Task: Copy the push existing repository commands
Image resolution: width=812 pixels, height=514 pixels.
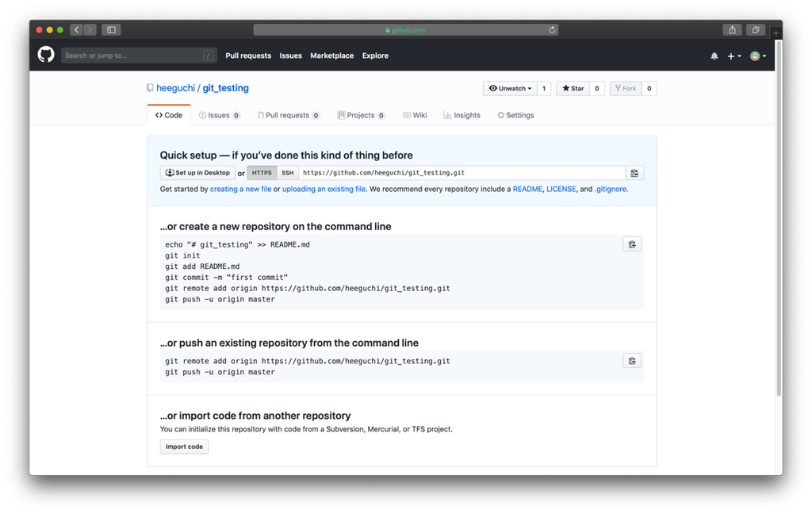Action: click(x=632, y=361)
